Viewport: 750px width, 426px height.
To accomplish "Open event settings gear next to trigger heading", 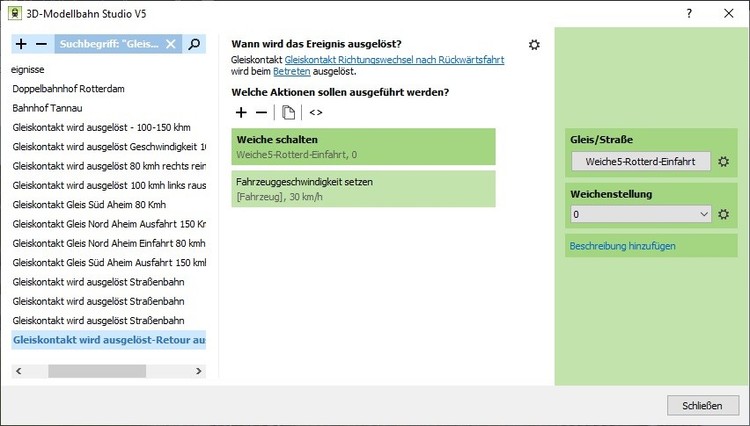I will click(534, 44).
